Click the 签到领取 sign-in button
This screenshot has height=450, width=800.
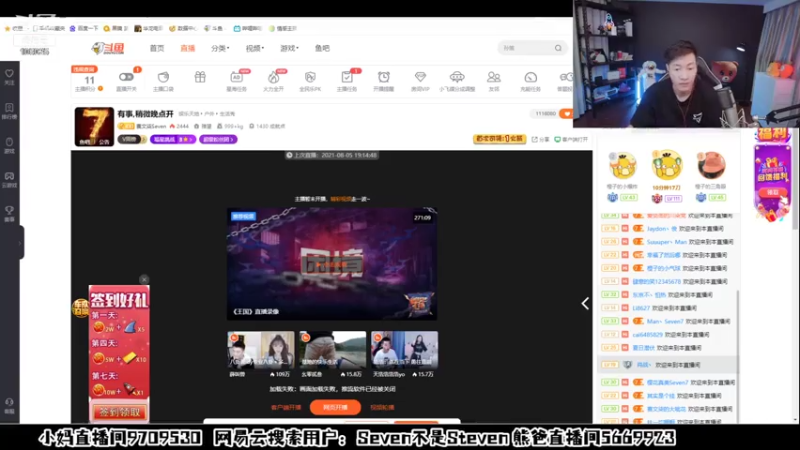coord(119,412)
